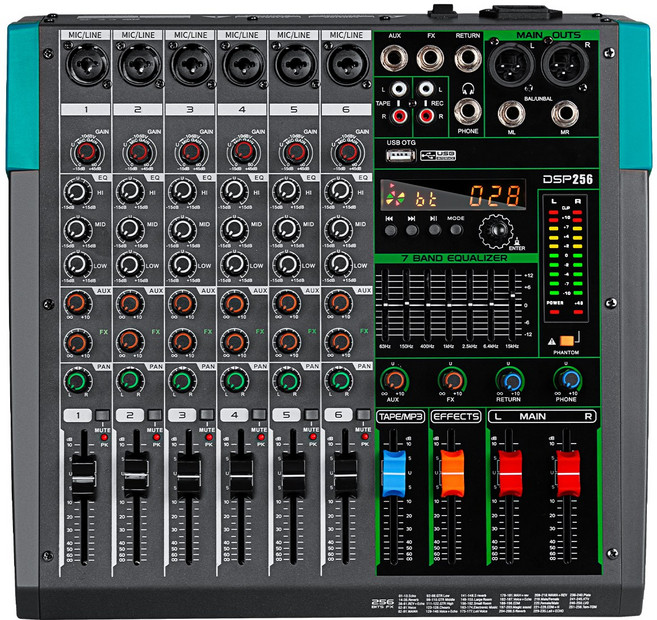Click channel 1 MIC/LINE combo input

click(85, 69)
